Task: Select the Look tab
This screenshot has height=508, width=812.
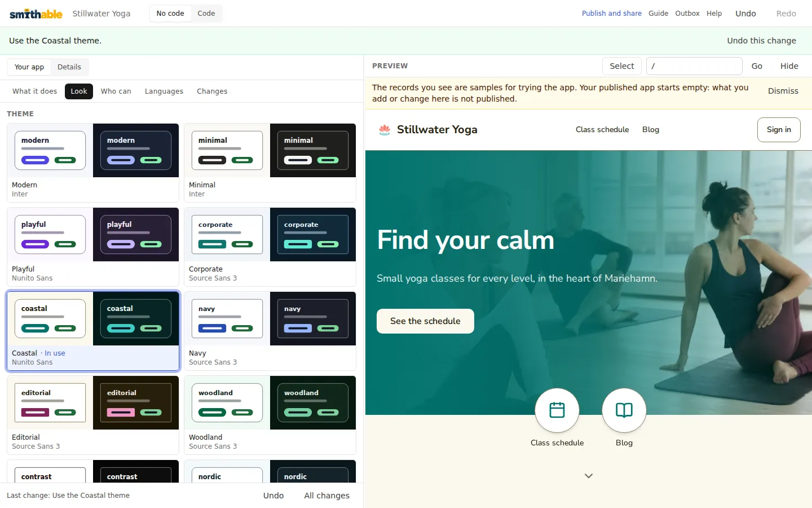Action: tap(79, 91)
